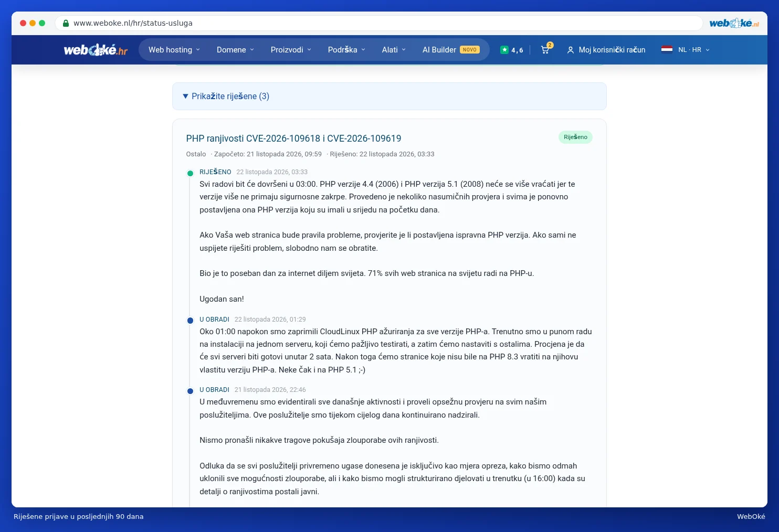The width and height of the screenshot is (779, 532).
Task: Click the AI Builder NOVO link
Action: pos(451,50)
